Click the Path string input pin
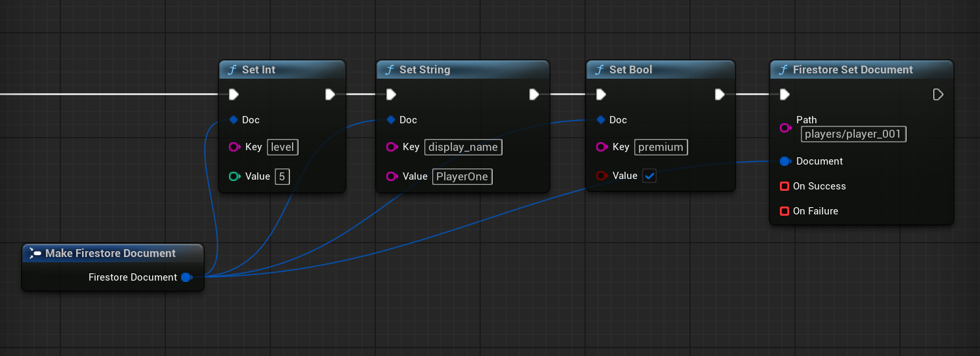The image size is (980, 356). 785,128
